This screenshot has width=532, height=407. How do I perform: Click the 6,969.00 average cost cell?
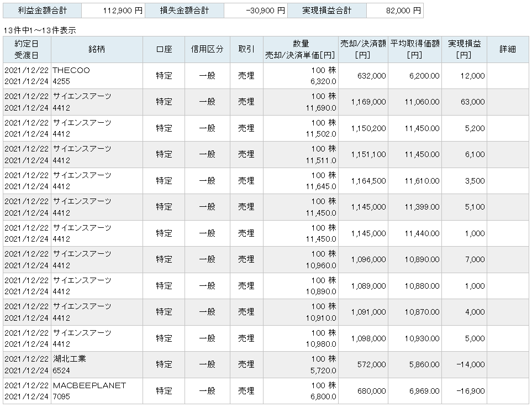coord(415,391)
